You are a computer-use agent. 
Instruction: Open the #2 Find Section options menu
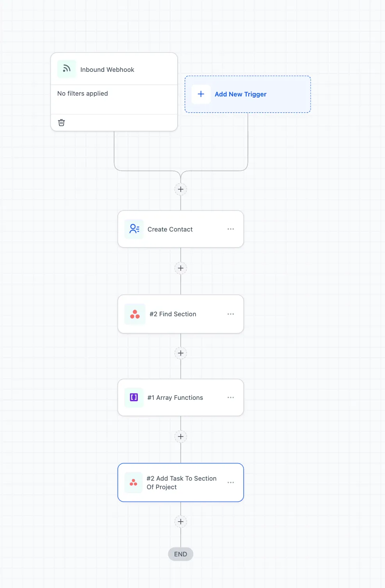point(231,314)
